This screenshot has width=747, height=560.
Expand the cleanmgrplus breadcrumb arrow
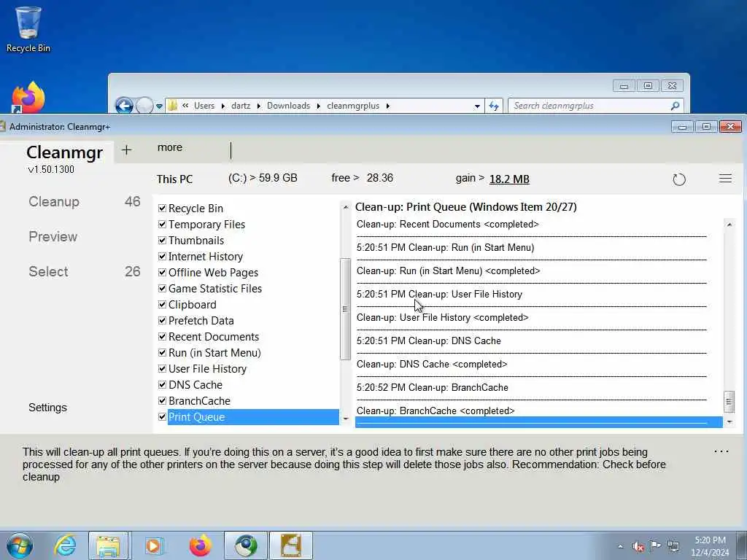(388, 106)
